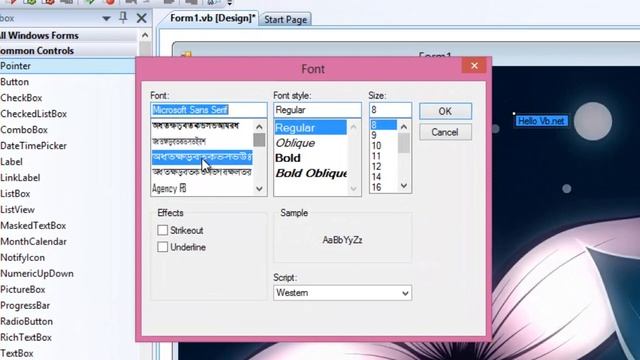
Task: Click Cancel in the Font dialog
Action: point(445,132)
